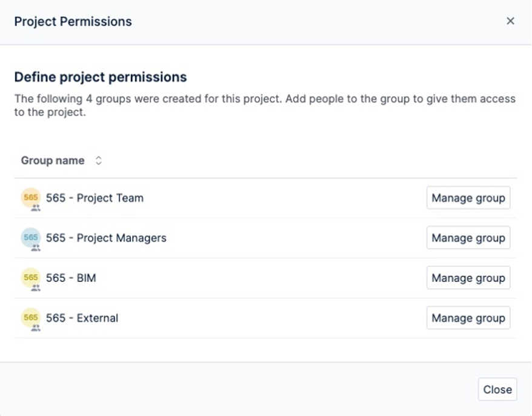Select the 565 - Project Team group name

click(95, 198)
